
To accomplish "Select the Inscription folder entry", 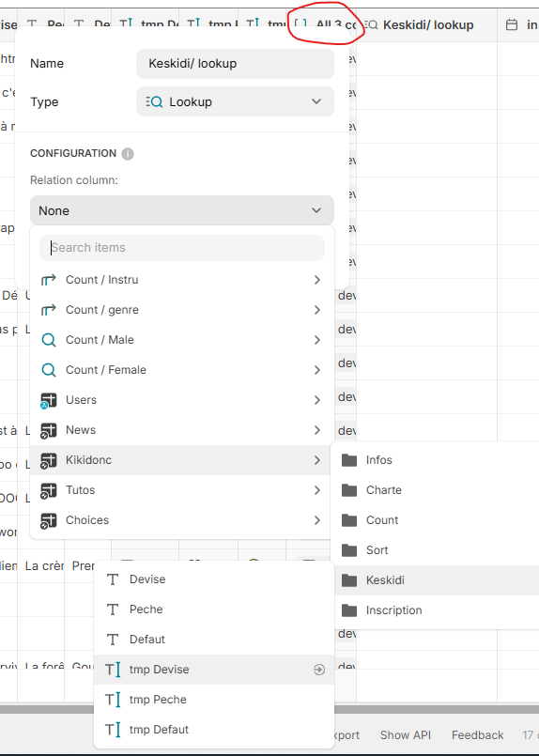I will point(435,610).
